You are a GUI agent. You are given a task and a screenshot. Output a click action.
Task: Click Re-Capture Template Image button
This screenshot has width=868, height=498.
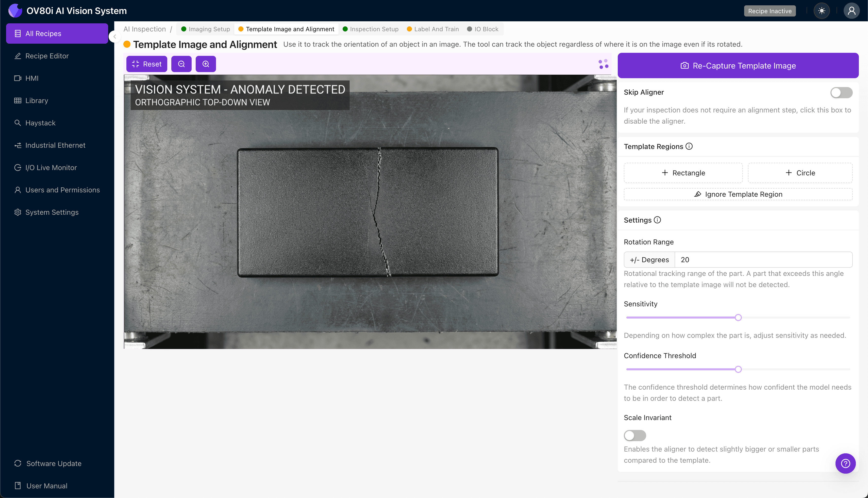tap(738, 66)
